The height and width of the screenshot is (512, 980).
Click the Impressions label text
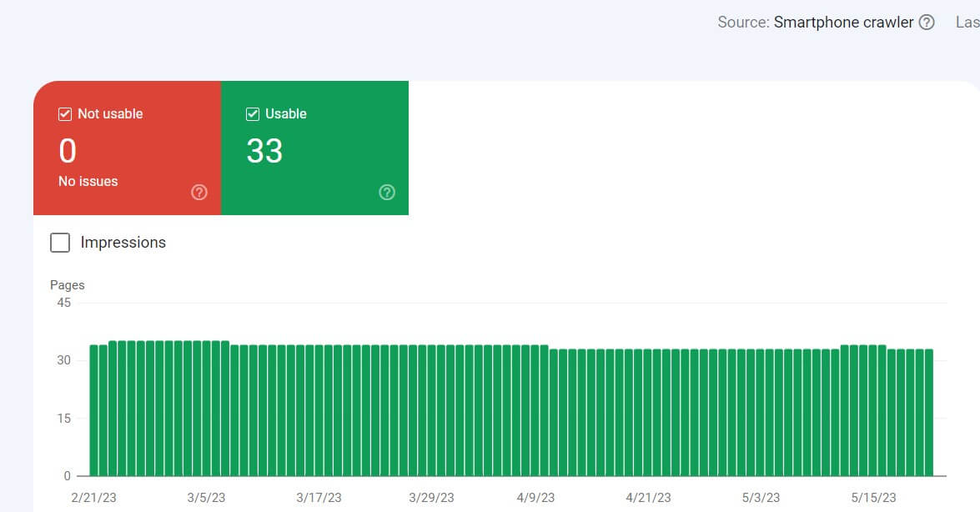click(123, 243)
